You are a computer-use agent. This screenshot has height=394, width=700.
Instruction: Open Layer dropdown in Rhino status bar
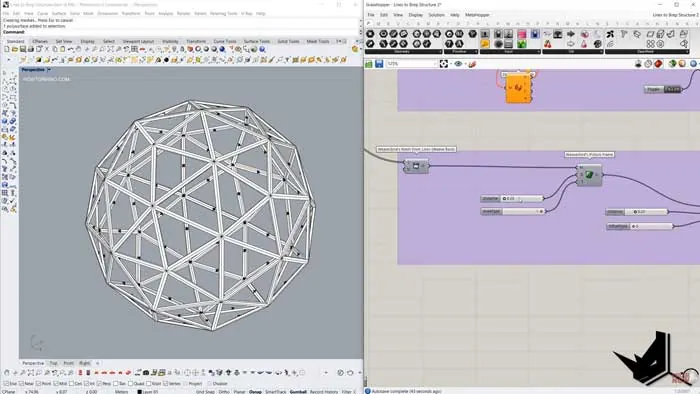(x=148, y=392)
